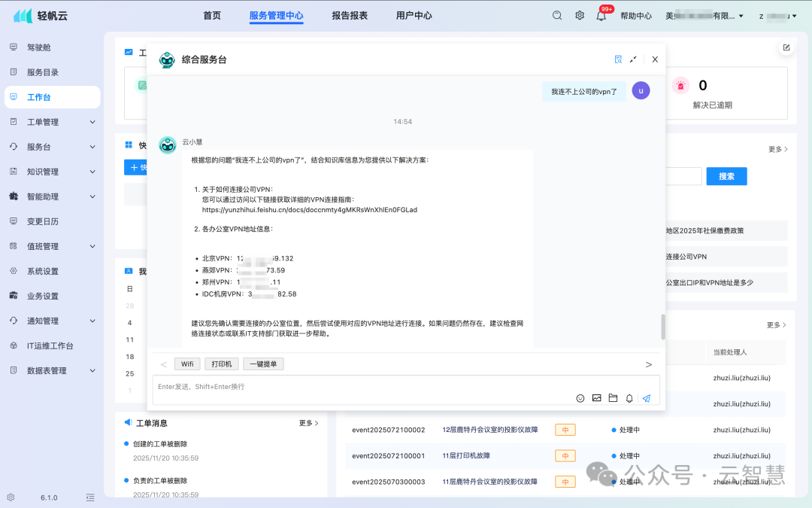The height and width of the screenshot is (508, 812).
Task: Select the microphone icon for voice input
Action: tap(629, 397)
